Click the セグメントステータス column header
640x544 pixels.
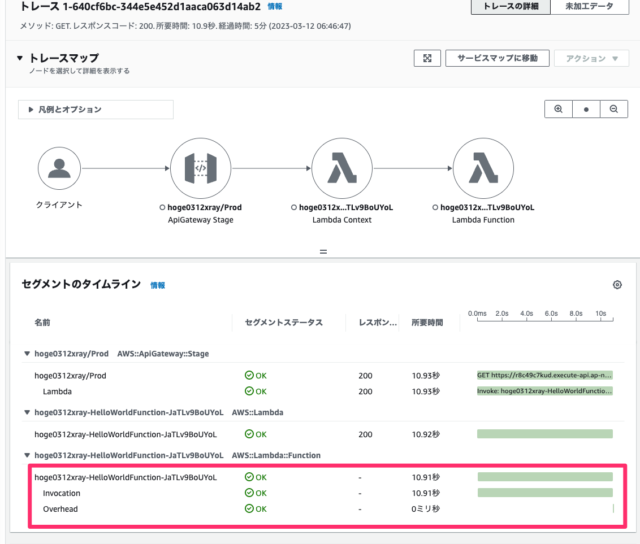(284, 322)
